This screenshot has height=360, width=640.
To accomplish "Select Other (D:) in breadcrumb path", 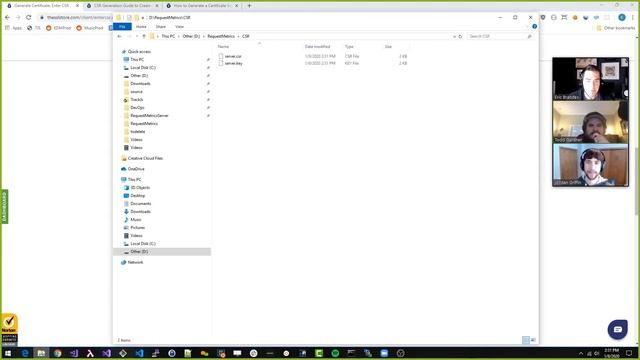I will (x=191, y=36).
